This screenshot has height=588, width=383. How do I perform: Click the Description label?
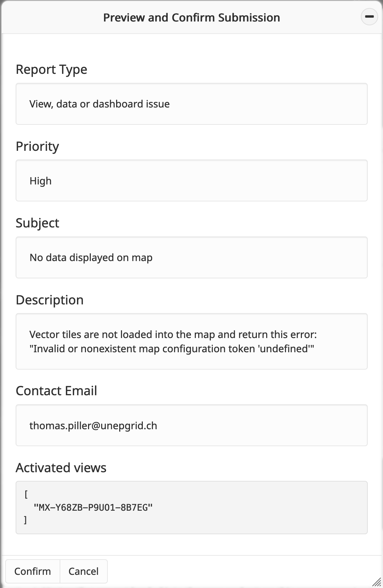[50, 300]
